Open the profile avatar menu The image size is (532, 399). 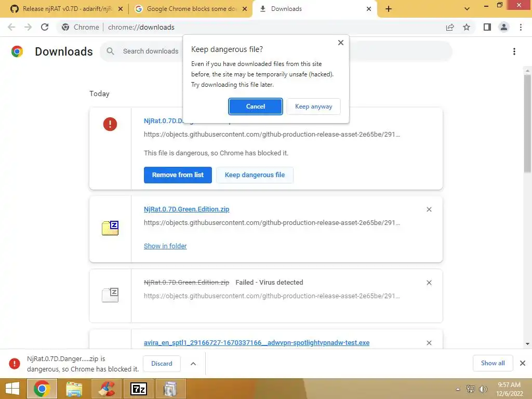click(x=504, y=27)
